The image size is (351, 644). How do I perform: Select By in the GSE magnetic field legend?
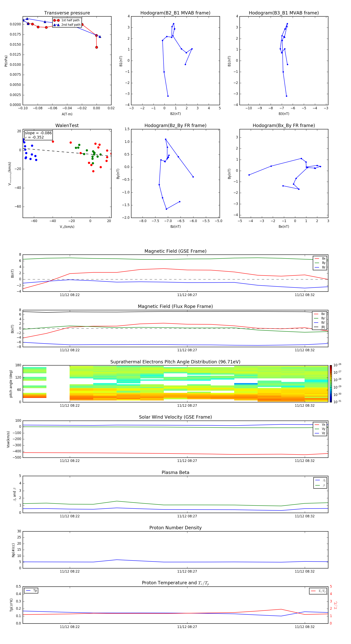tap(320, 263)
